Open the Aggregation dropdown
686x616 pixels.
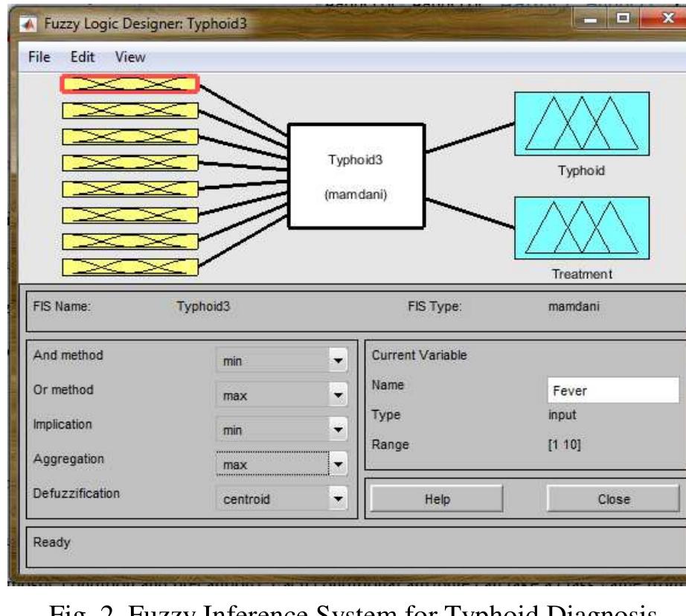point(282,464)
